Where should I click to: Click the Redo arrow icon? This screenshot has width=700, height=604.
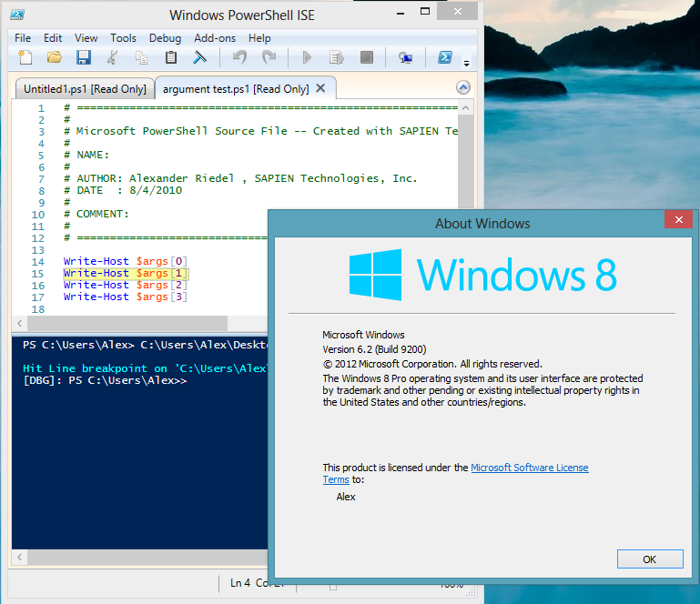click(x=269, y=57)
